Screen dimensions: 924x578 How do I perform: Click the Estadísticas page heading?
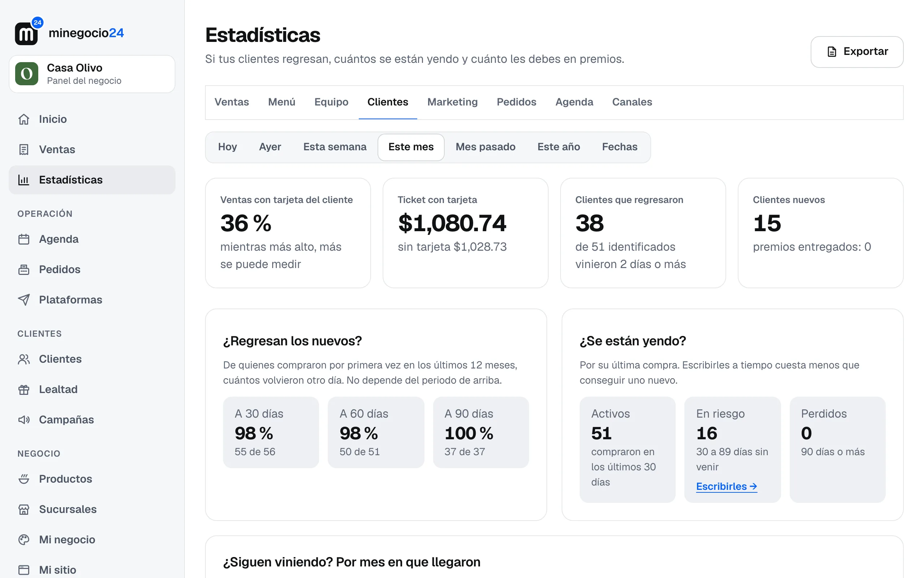click(263, 35)
